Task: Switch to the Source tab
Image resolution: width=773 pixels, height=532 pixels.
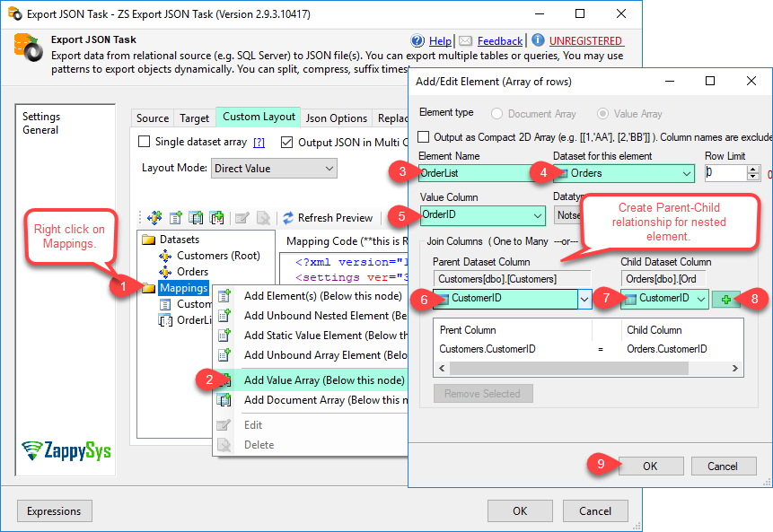Action: pyautogui.click(x=153, y=118)
